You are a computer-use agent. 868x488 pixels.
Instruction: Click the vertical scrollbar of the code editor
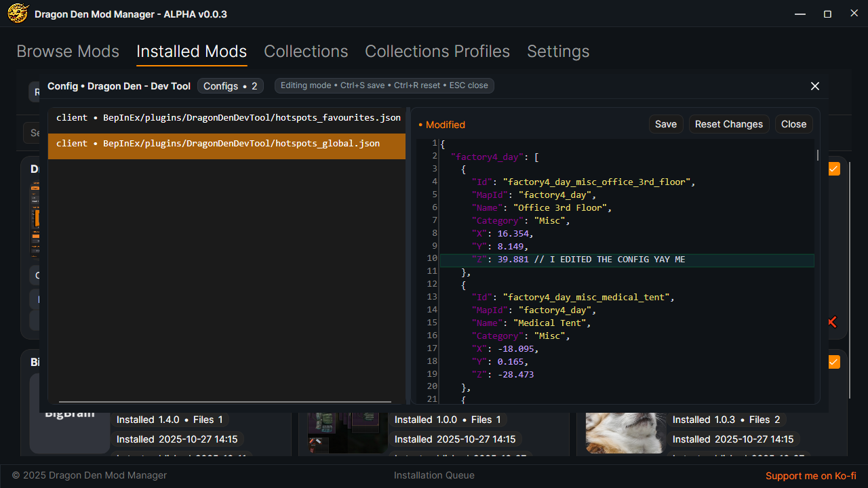click(817, 155)
